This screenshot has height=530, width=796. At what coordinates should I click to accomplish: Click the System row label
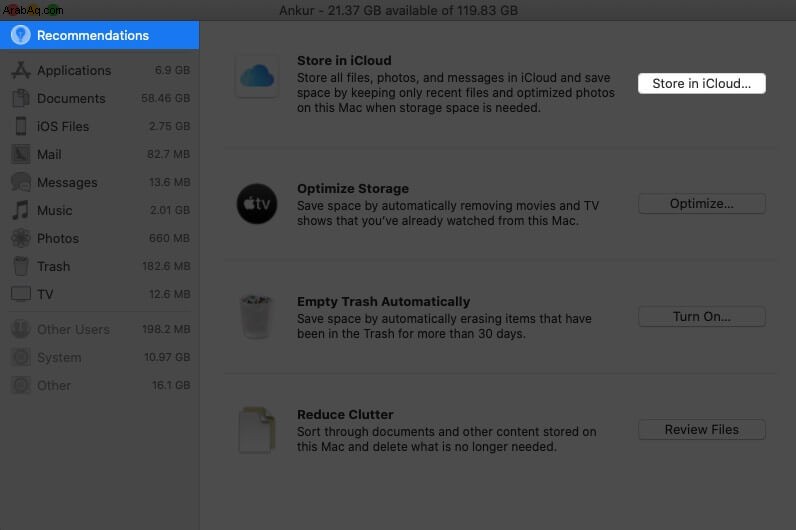tap(59, 357)
